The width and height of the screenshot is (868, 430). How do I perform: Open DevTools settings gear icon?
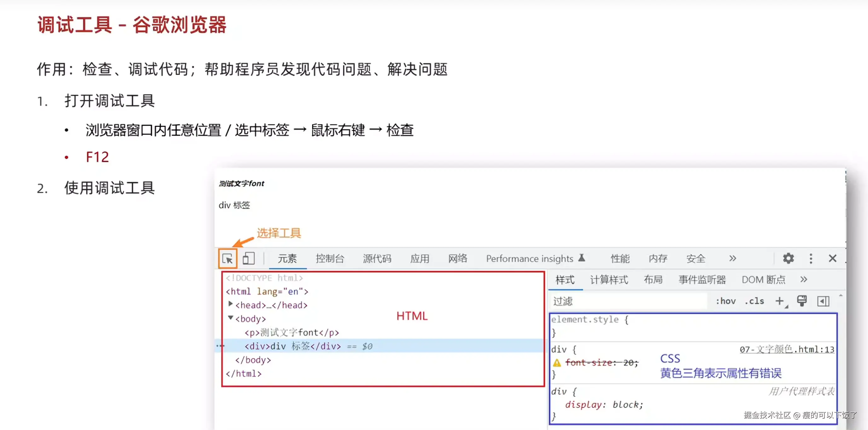pos(788,259)
